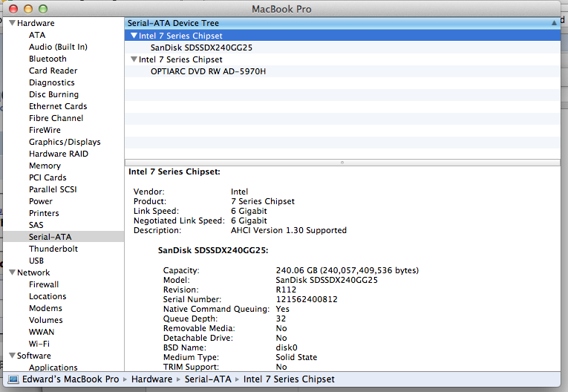Click the Software category label
Screen dimensions: 568x392
(x=33, y=356)
